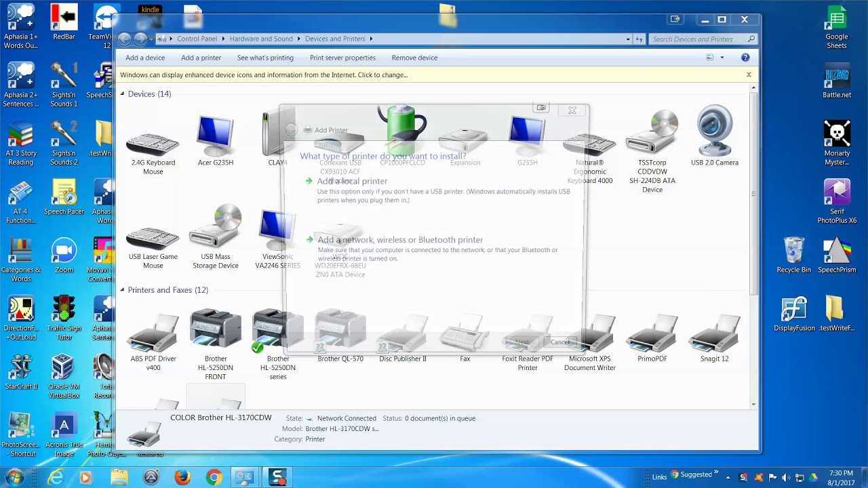The width and height of the screenshot is (868, 488).
Task: Open the volume control in system tray
Action: 786,477
